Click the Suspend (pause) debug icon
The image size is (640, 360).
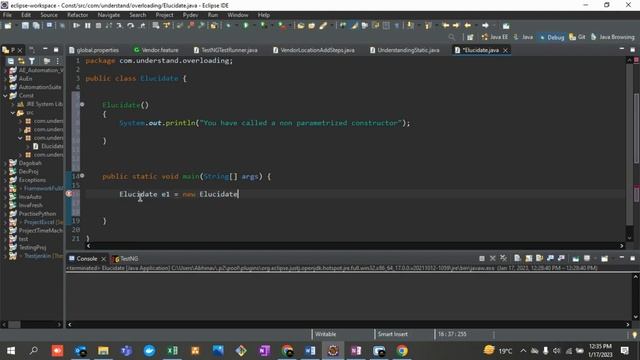(87, 25)
